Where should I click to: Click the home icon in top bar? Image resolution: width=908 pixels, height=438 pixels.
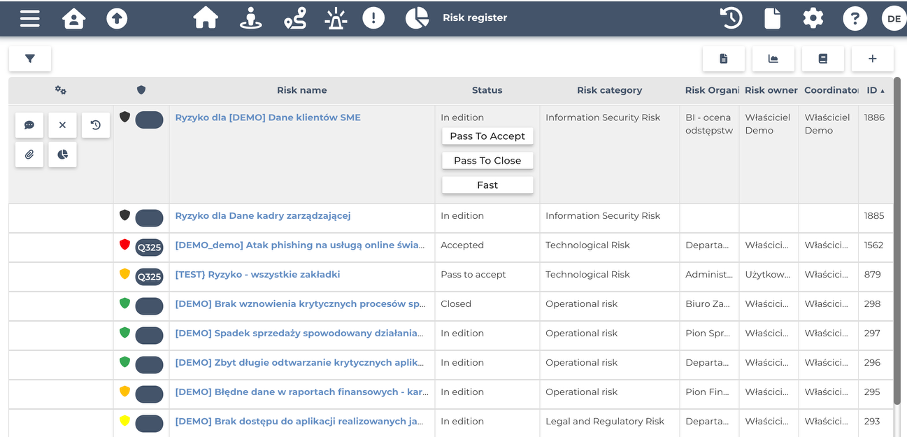point(205,18)
